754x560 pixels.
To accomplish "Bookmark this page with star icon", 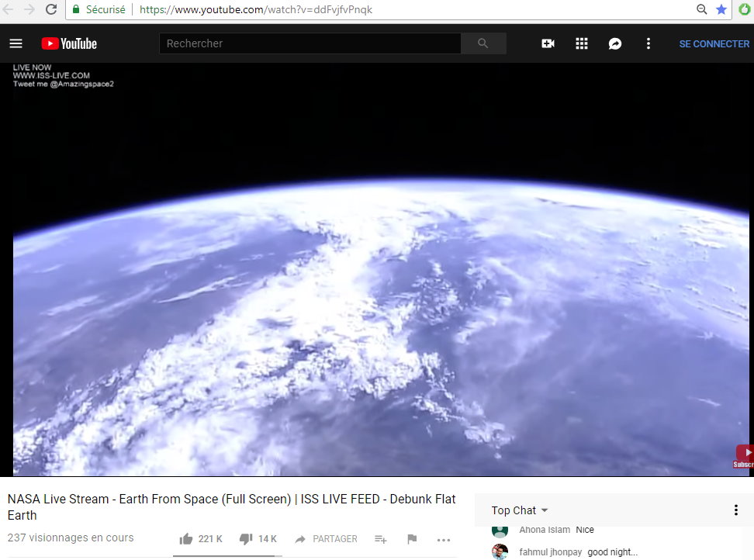I will coord(721,9).
